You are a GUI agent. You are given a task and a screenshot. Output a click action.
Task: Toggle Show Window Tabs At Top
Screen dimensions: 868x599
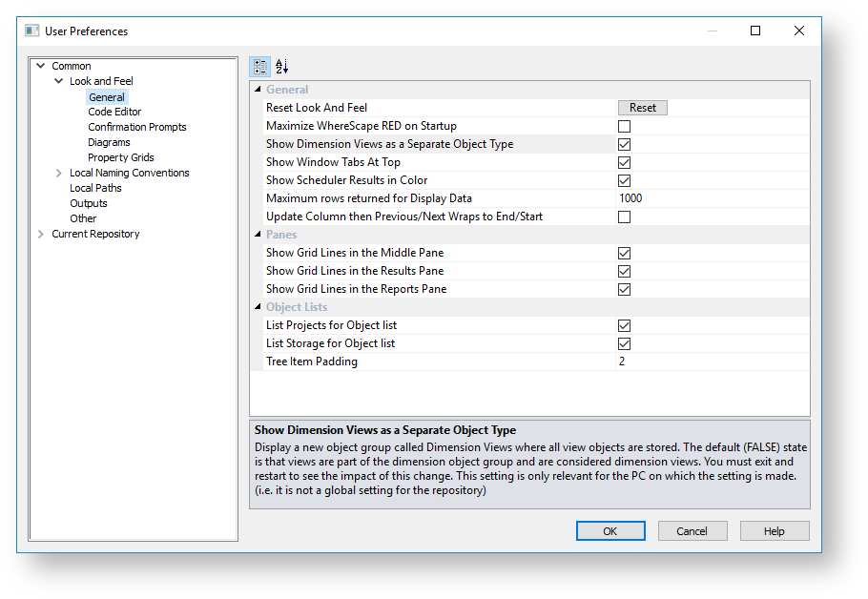624,162
